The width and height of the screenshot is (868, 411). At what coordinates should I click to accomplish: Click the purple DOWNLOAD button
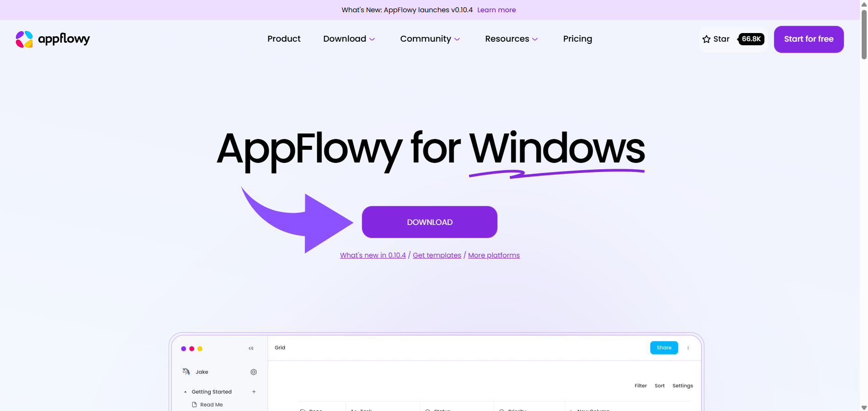coord(429,222)
